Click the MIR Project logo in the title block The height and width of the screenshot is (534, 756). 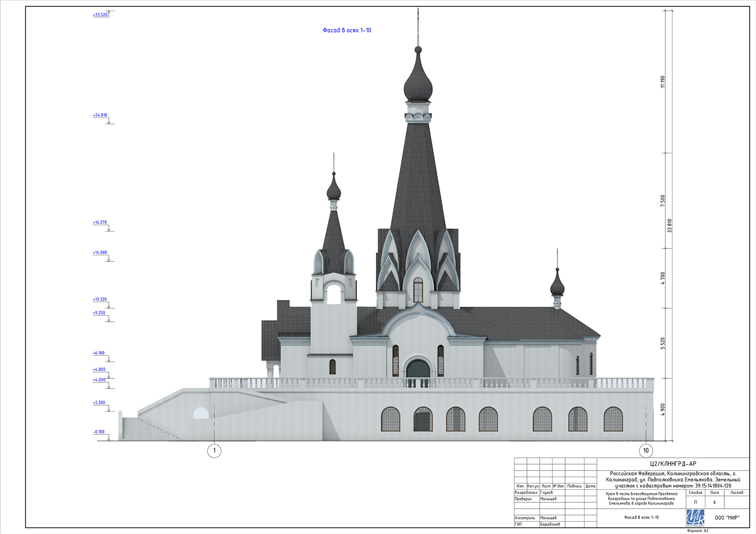(695, 518)
